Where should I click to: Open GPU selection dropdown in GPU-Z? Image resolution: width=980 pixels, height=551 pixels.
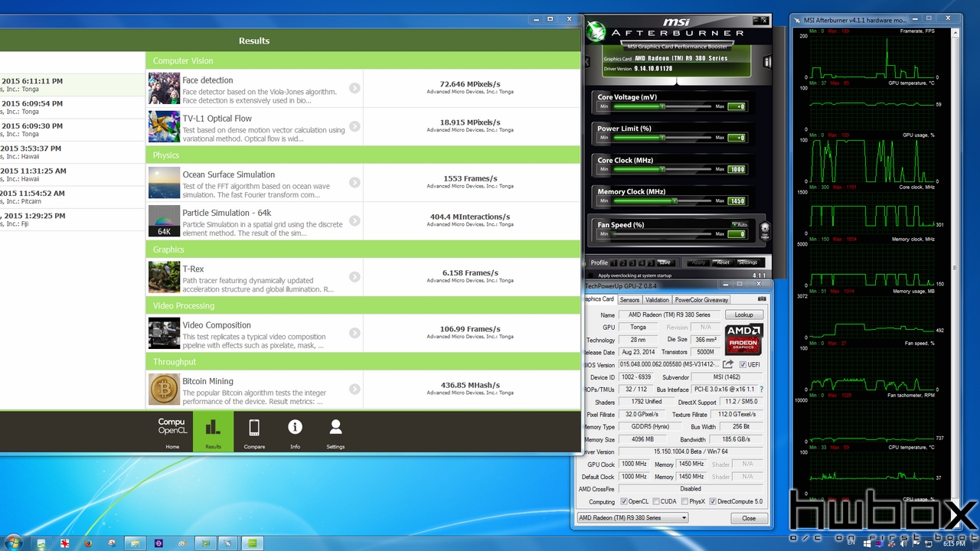pyautogui.click(x=632, y=518)
